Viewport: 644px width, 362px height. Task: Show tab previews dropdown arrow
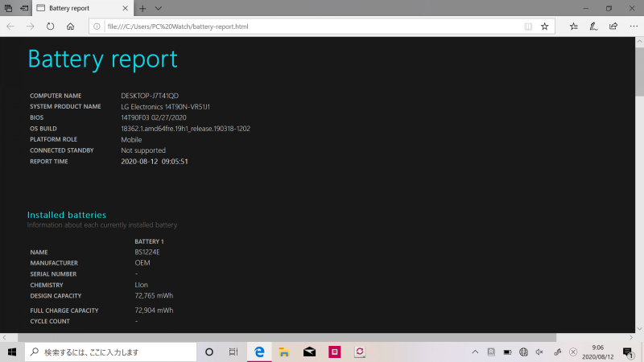point(158,8)
